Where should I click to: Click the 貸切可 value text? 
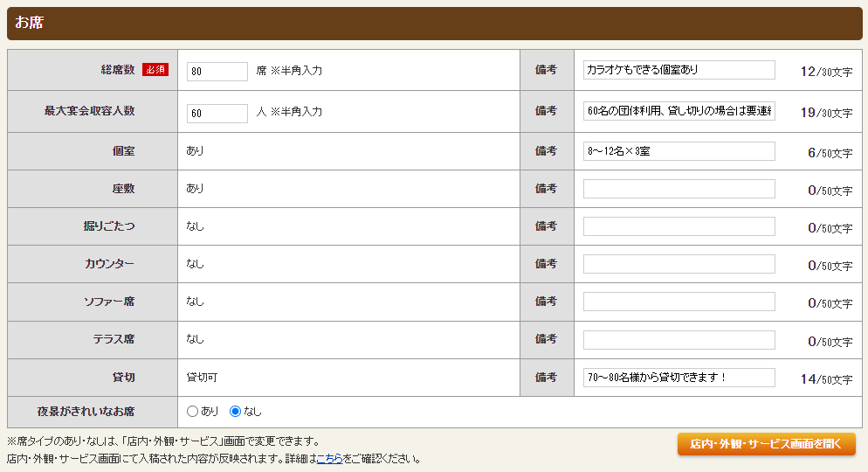point(202,378)
